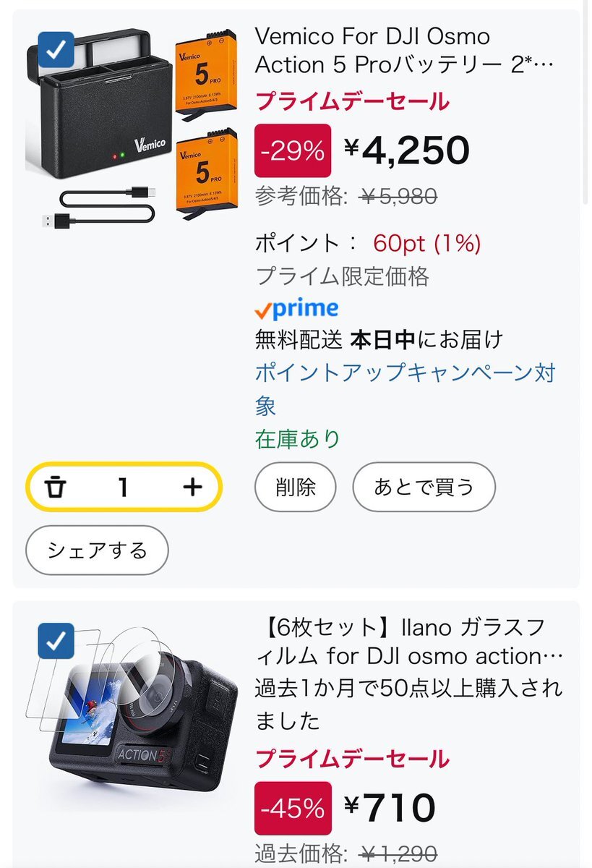Click the trash icon in quantity stepper
Image resolution: width=592 pixels, height=868 pixels.
(x=55, y=488)
